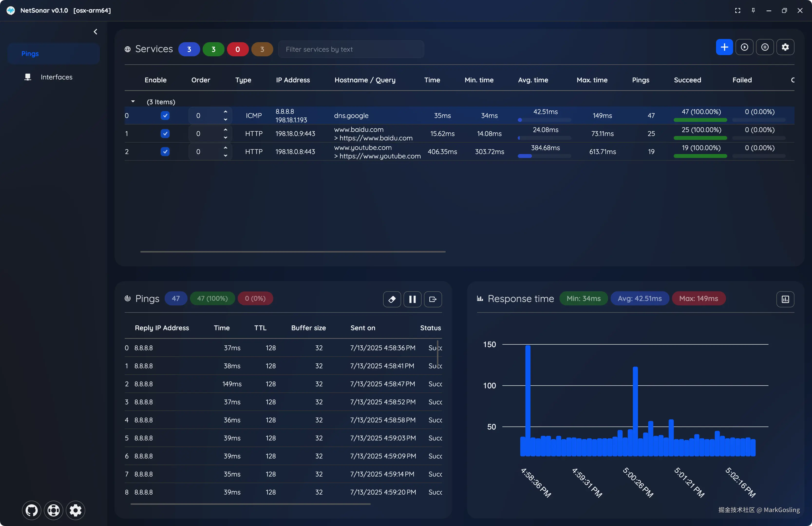Open the Interfaces sidebar menu item
The width and height of the screenshot is (812, 526).
(56, 77)
